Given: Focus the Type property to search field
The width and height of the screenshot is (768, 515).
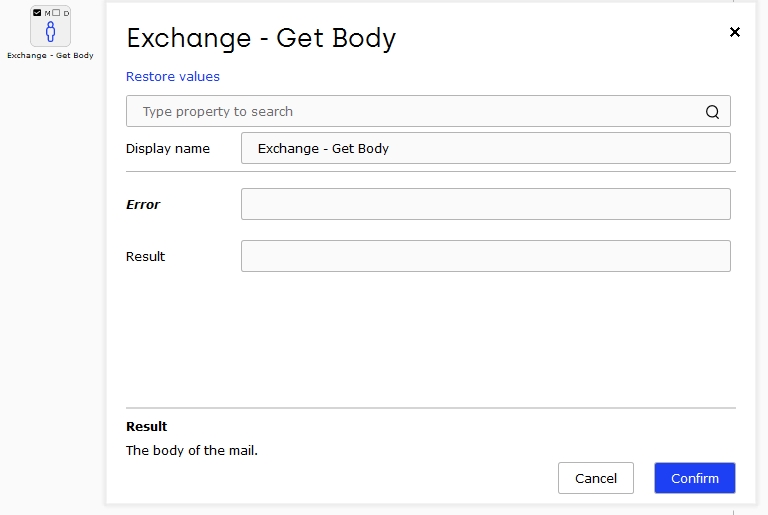Looking at the screenshot, I should (x=428, y=111).
